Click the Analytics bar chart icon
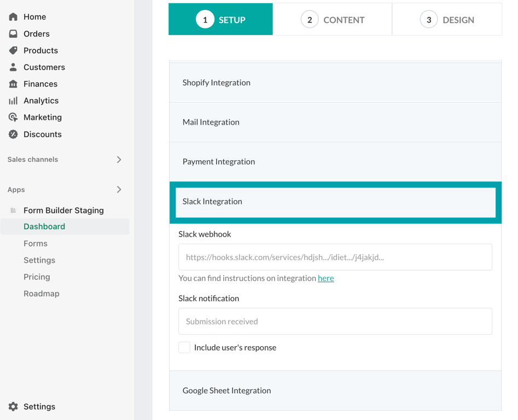 pyautogui.click(x=13, y=101)
